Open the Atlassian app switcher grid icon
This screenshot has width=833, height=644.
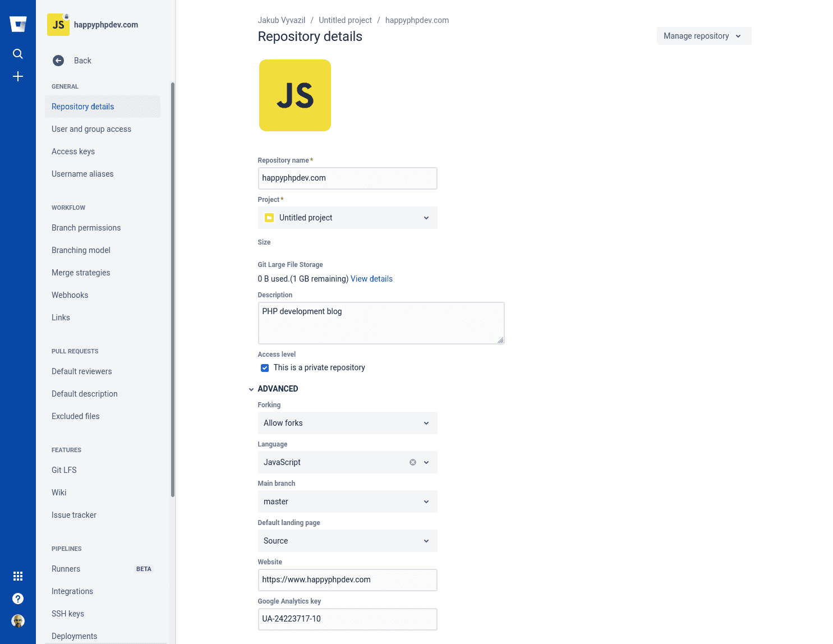coord(18,576)
